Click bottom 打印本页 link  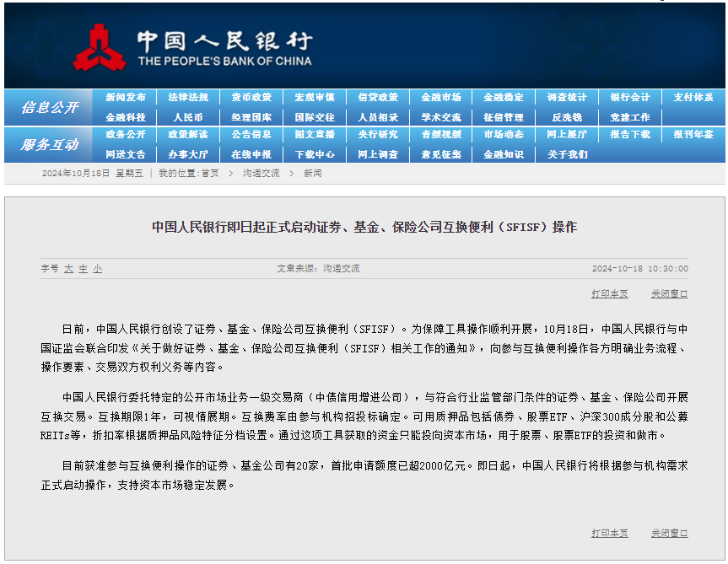pos(610,534)
